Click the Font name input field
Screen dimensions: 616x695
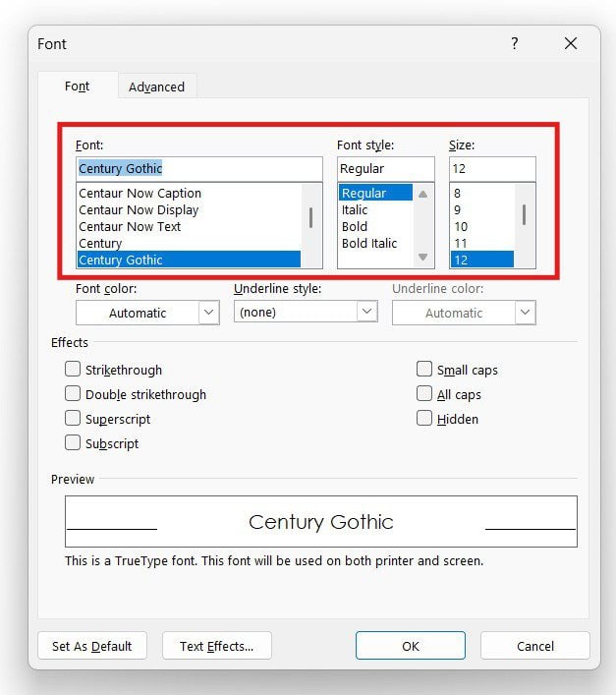198,168
